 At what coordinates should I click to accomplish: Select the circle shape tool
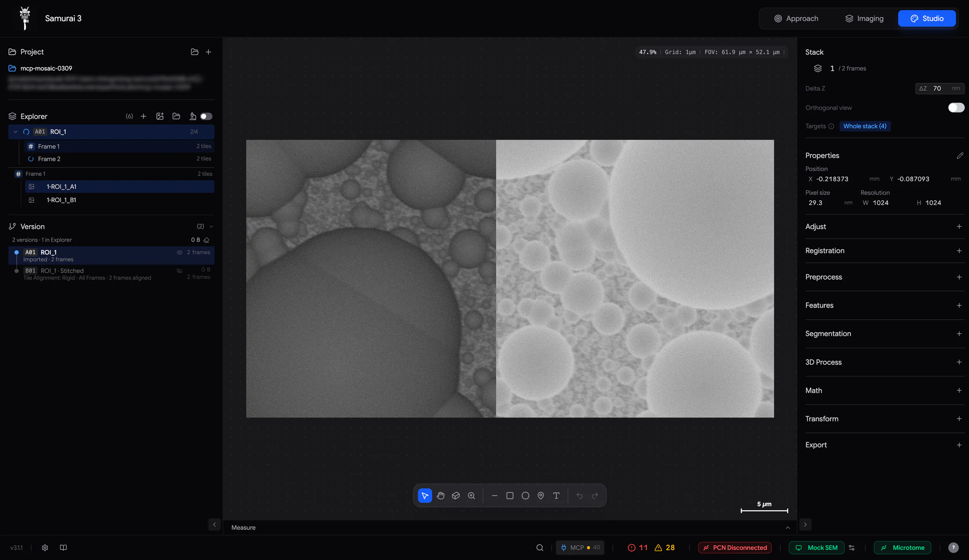[525, 495]
